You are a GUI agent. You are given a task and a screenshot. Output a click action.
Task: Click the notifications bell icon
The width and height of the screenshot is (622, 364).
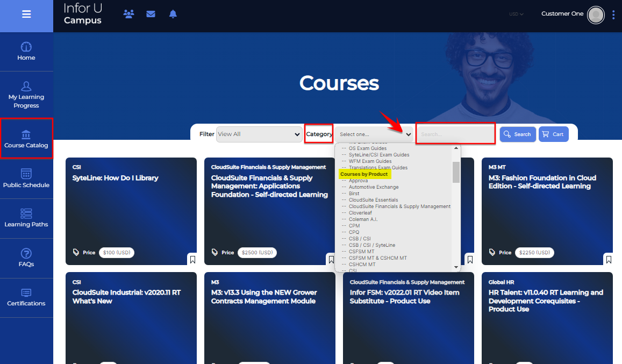(x=173, y=14)
